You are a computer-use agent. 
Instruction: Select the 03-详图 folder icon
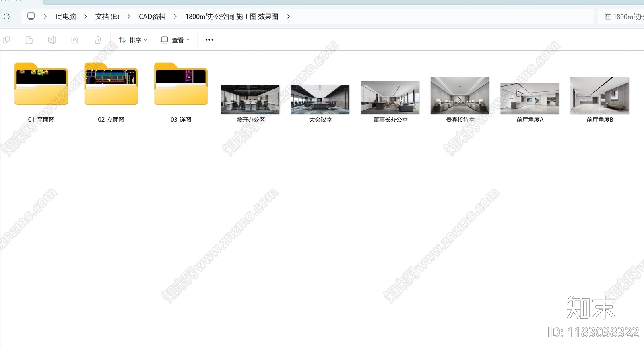click(181, 84)
